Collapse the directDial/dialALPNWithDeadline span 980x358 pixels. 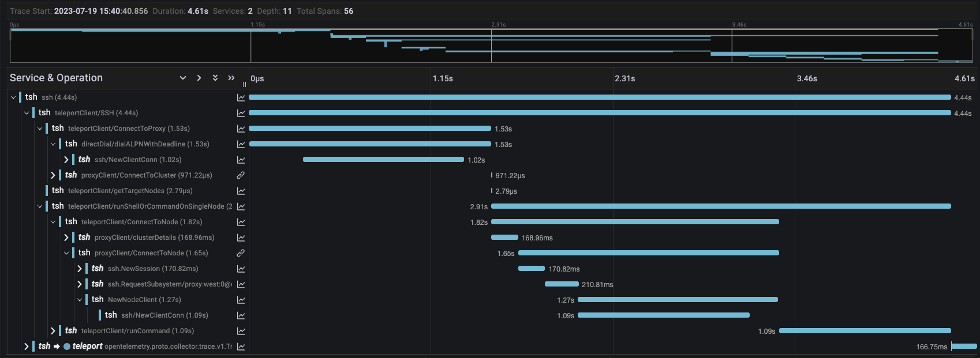53,144
